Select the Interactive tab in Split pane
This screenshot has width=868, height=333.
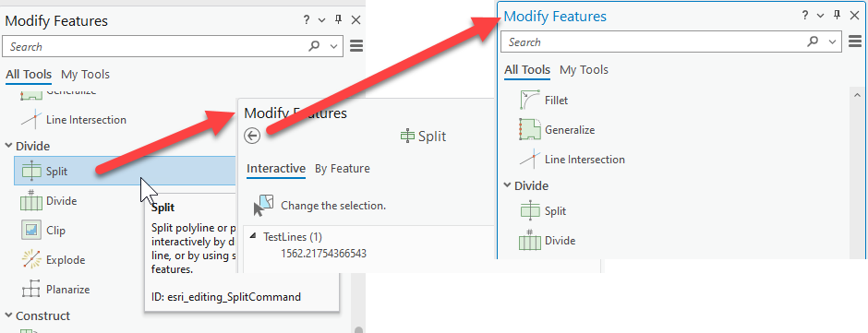276,168
